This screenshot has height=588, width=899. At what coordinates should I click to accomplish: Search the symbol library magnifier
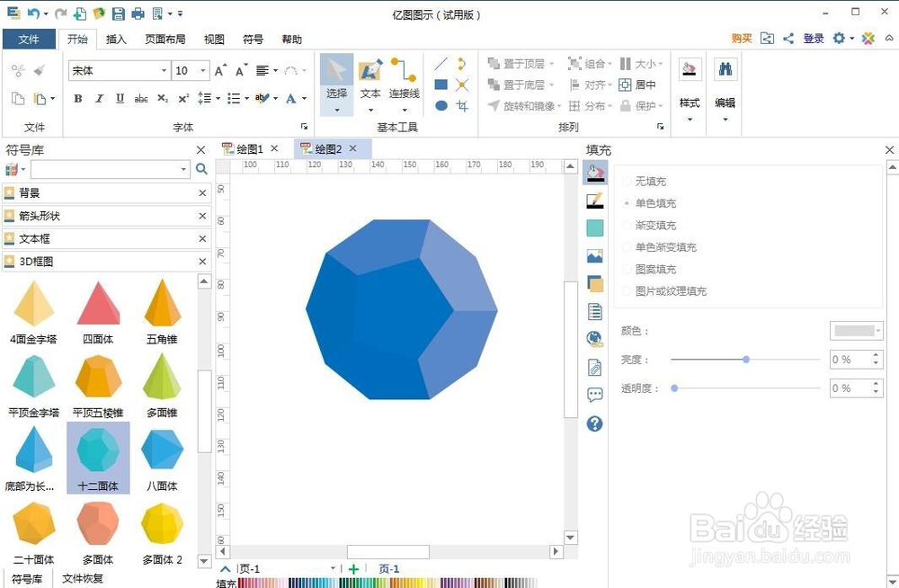(201, 169)
